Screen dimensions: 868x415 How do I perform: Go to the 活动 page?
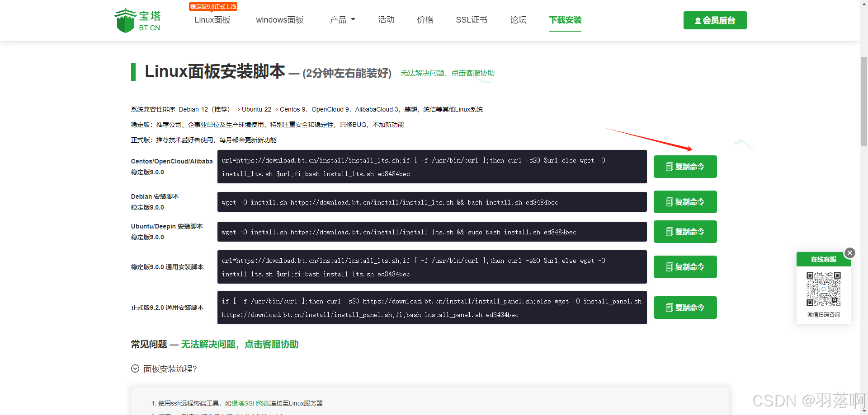pyautogui.click(x=386, y=20)
